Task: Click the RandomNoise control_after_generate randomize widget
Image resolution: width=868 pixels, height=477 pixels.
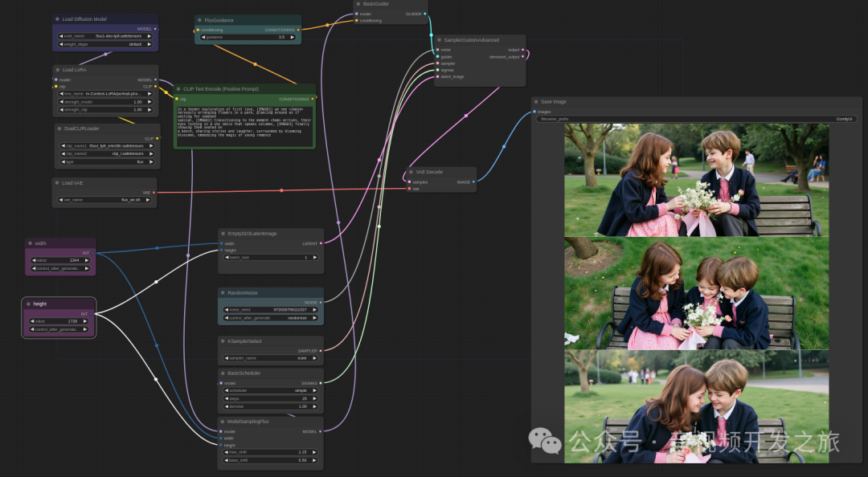Action: (271, 318)
